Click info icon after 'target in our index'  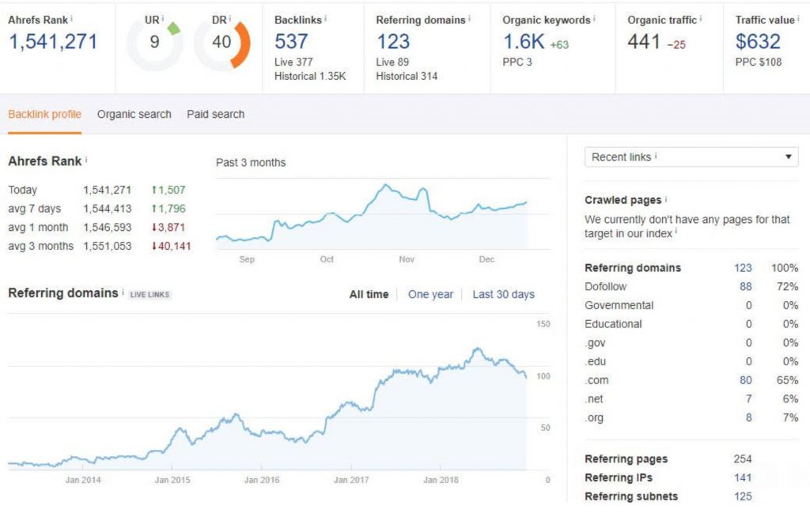676,232
